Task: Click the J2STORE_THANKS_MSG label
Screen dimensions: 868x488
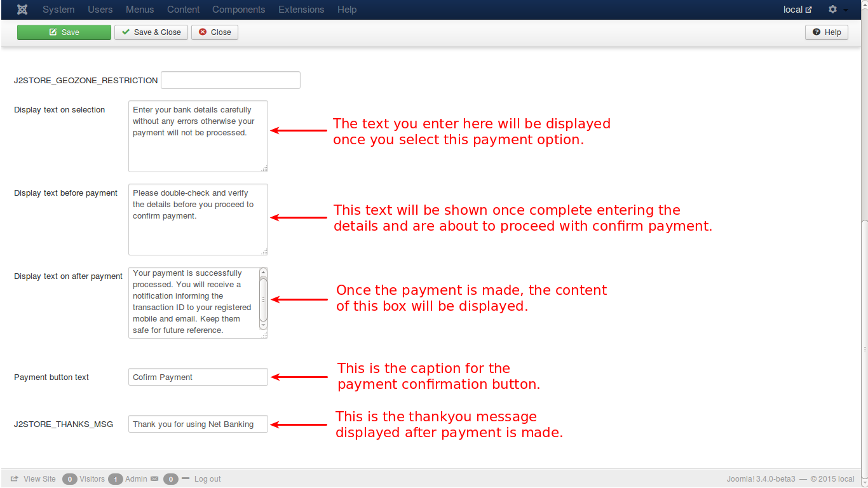Action: click(64, 424)
